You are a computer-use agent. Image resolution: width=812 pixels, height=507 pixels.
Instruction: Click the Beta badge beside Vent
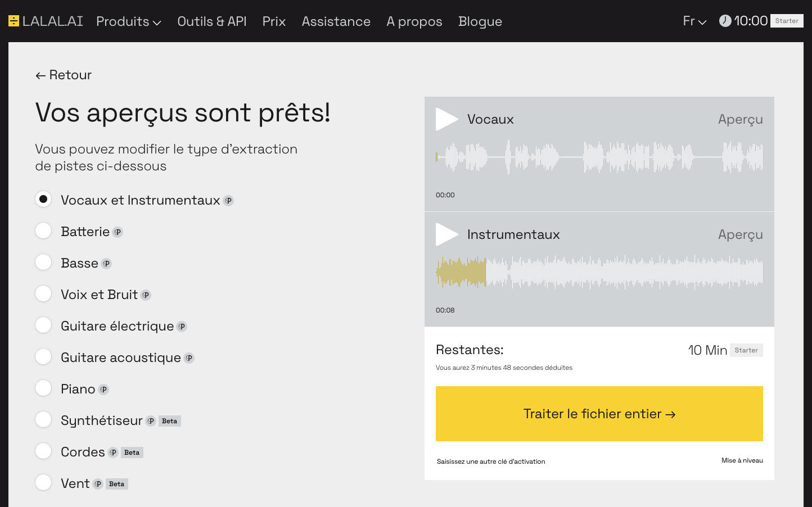pos(117,484)
